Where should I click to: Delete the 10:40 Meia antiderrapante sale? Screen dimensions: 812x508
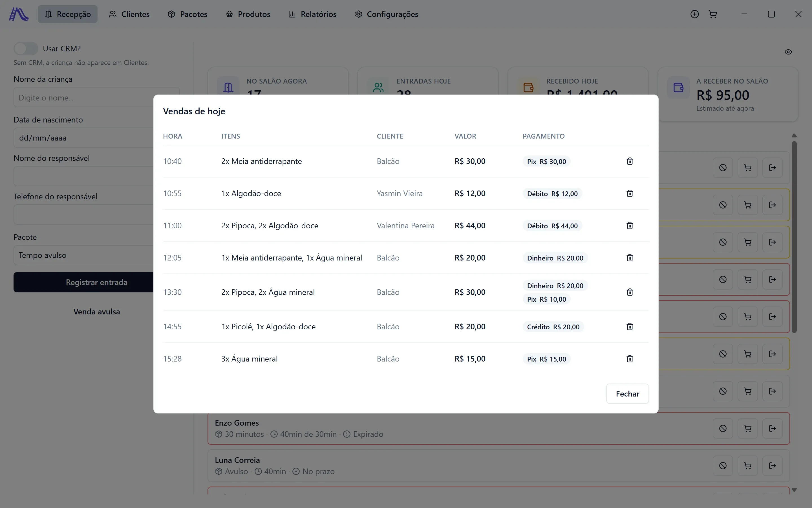pyautogui.click(x=630, y=161)
